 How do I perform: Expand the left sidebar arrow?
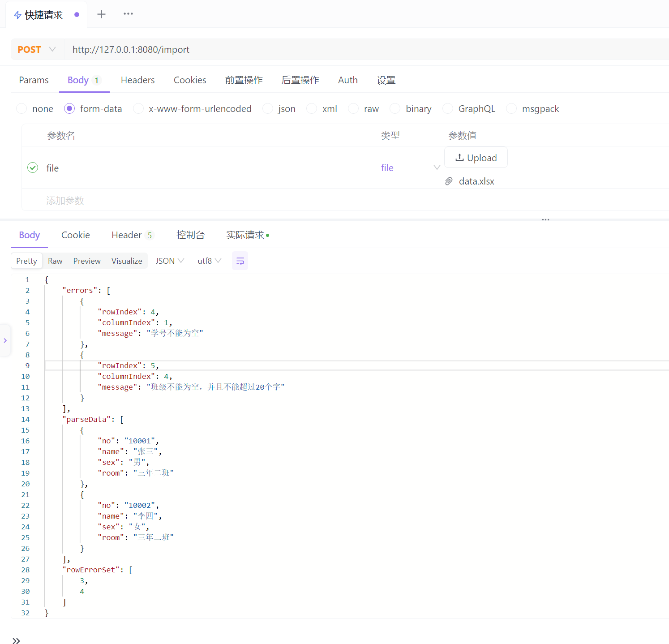[x=5, y=340]
